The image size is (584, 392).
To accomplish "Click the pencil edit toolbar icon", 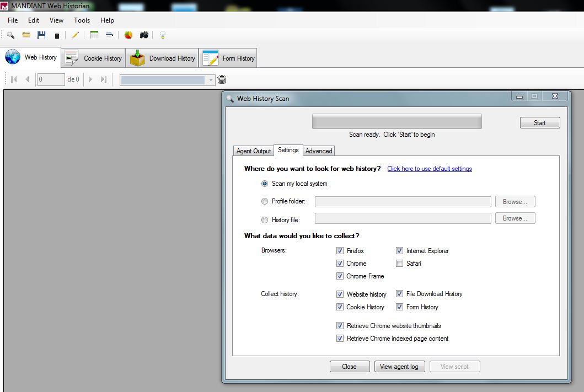I will 76,35.
